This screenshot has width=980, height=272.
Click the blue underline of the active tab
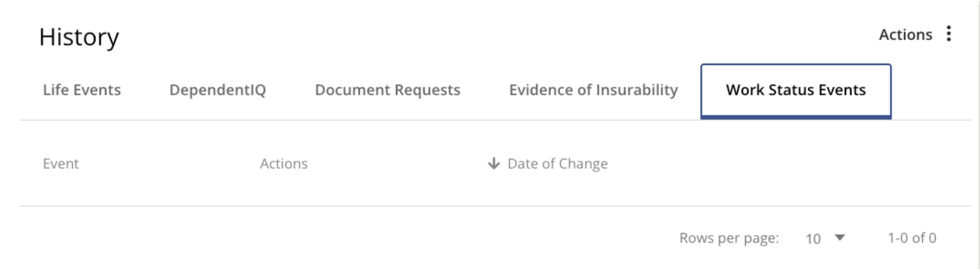point(796,117)
